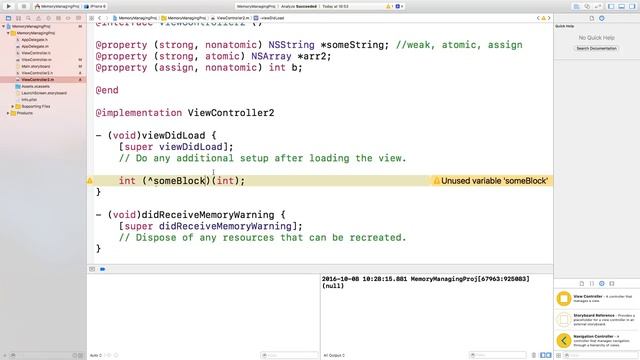
Task: Select the View Controller library object
Action: coord(597,299)
